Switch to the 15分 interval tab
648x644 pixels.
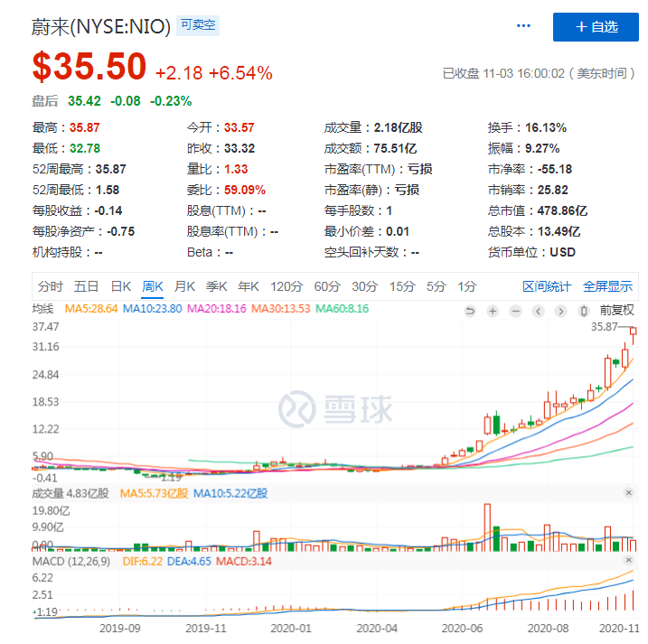tap(401, 285)
